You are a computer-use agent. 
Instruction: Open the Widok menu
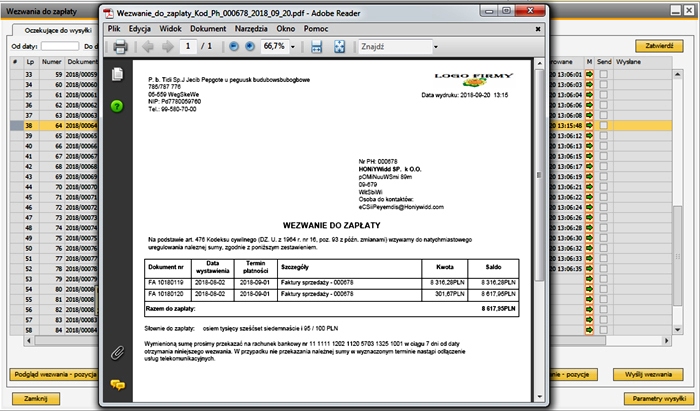171,29
